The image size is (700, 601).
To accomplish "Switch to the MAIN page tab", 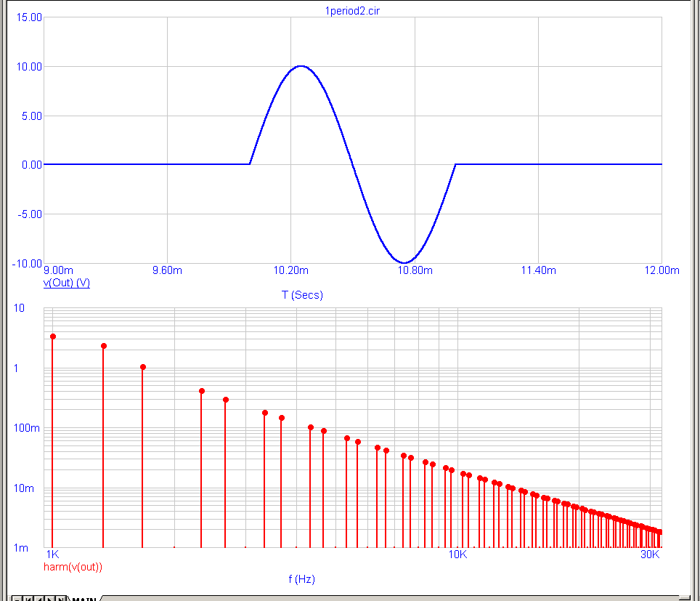I will (x=84, y=599).
